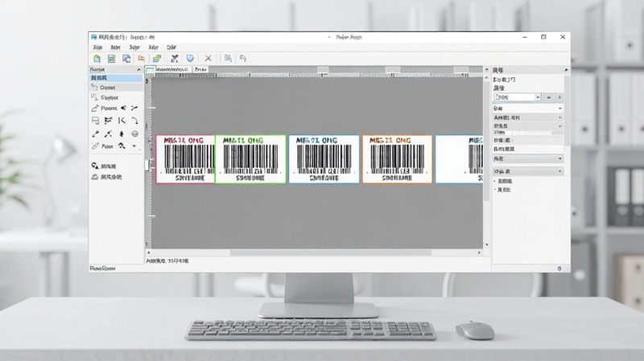Click the right panel header arrow
Screen dimensions: 644x361
point(566,70)
